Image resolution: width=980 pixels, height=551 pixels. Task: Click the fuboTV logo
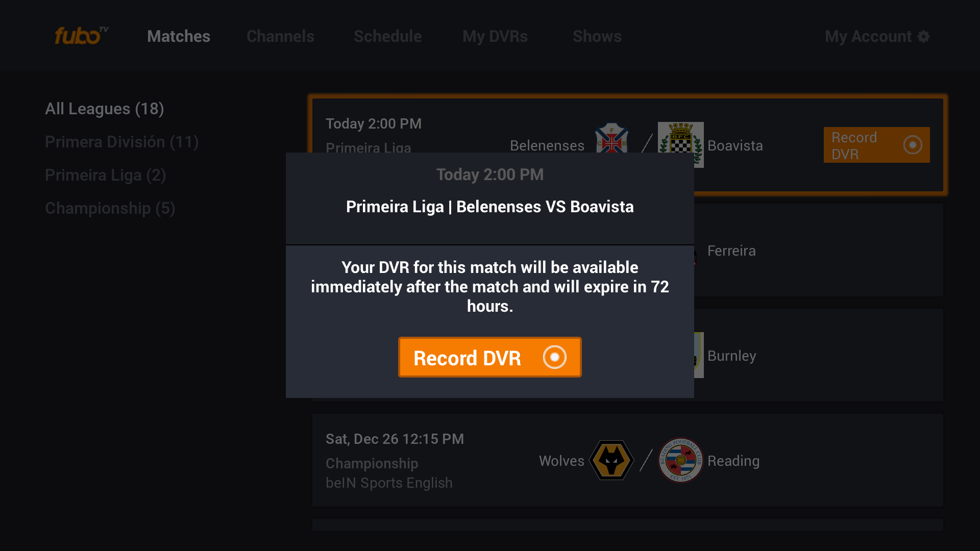(81, 36)
